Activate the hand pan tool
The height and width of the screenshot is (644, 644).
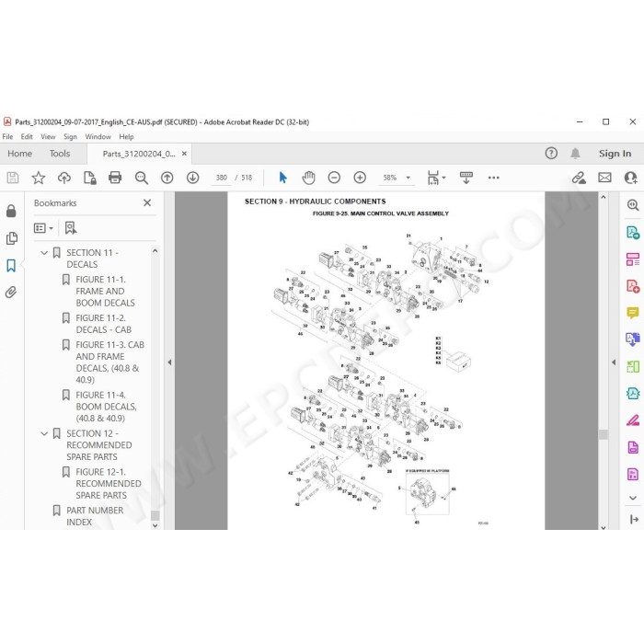tap(308, 178)
